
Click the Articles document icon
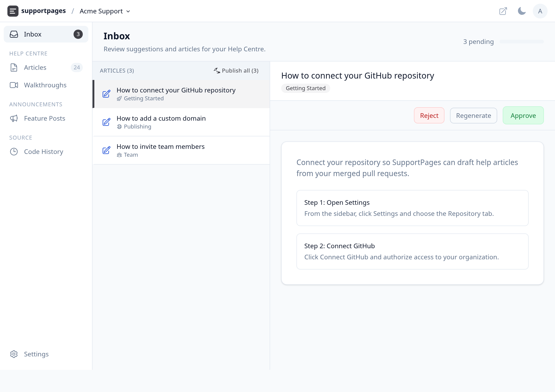click(14, 67)
